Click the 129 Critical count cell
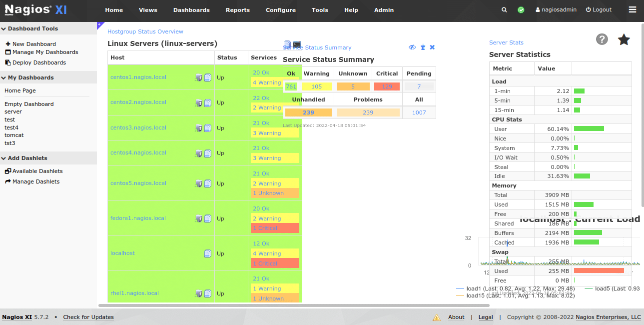This screenshot has height=325, width=644. (x=387, y=86)
